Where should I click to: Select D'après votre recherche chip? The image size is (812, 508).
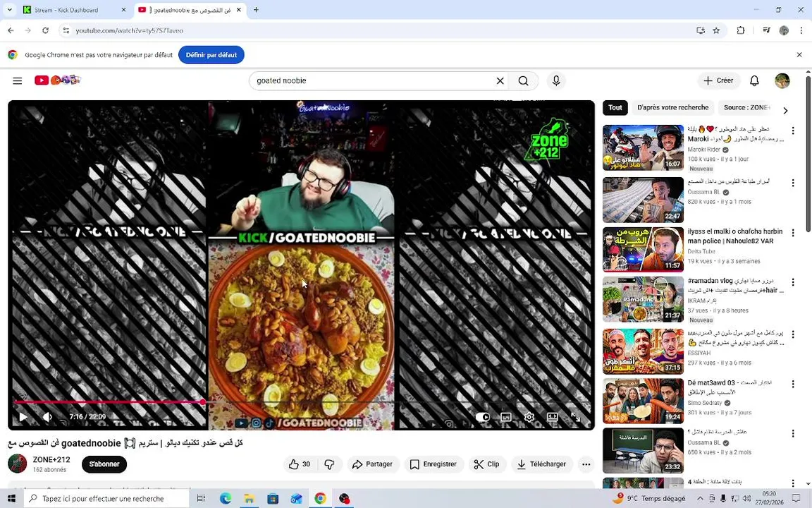tap(672, 107)
